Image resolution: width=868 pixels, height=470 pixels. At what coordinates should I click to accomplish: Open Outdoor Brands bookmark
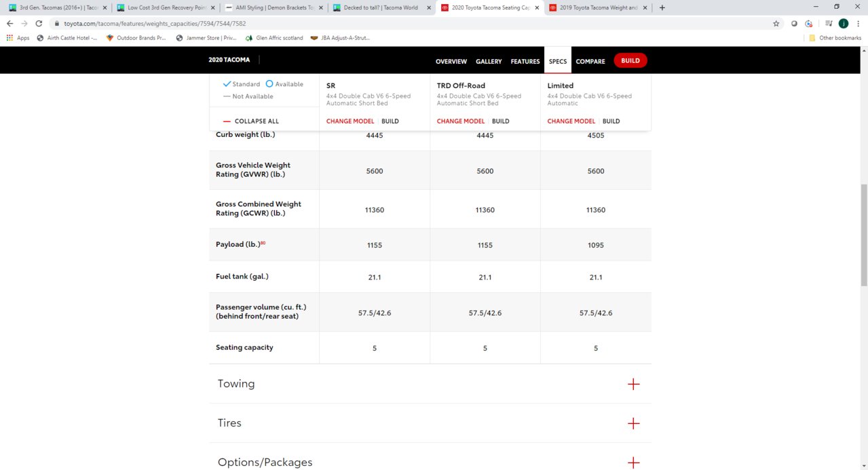coord(136,38)
